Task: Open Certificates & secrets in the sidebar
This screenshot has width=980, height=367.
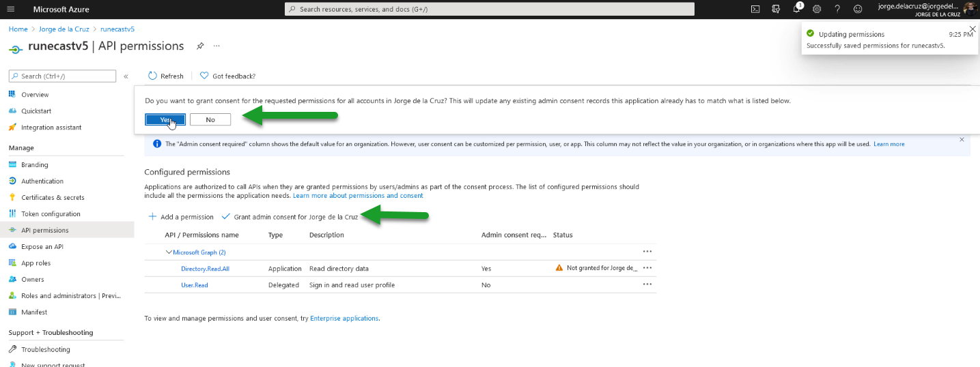Action: point(53,198)
